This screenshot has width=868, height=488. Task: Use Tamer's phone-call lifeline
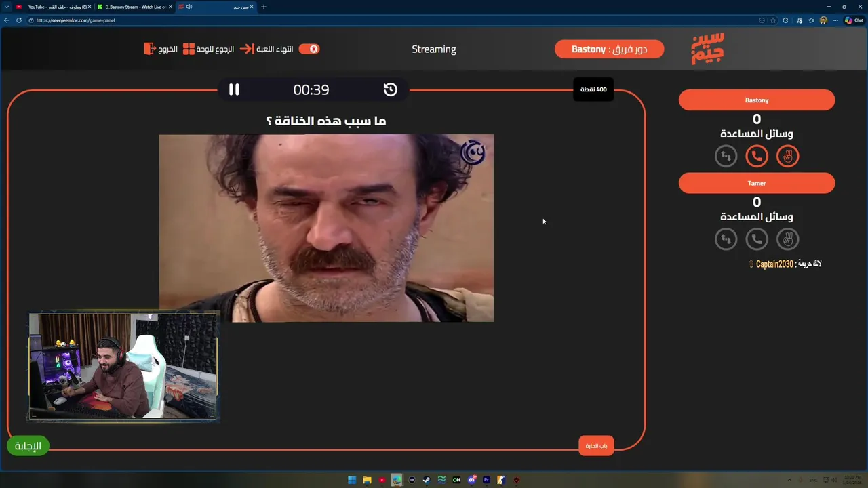point(757,239)
